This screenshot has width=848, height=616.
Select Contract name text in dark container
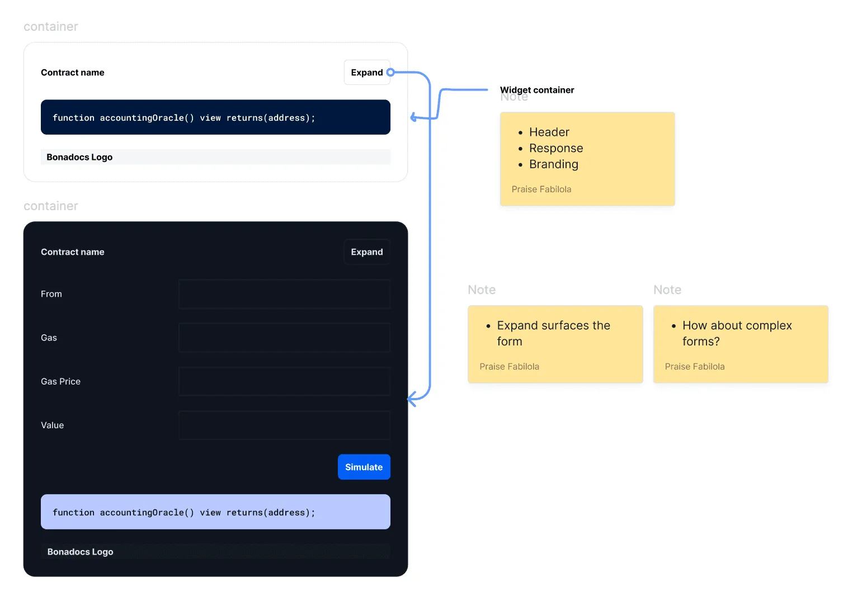click(x=73, y=252)
